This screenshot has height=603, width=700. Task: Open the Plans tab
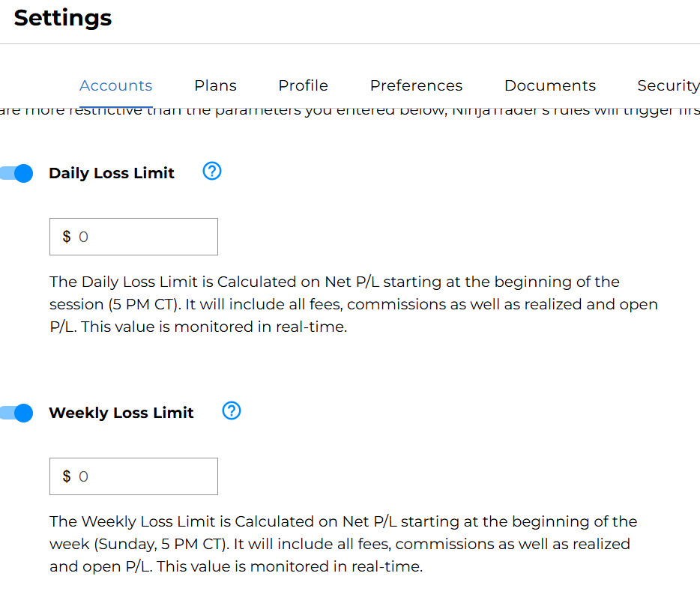point(215,85)
